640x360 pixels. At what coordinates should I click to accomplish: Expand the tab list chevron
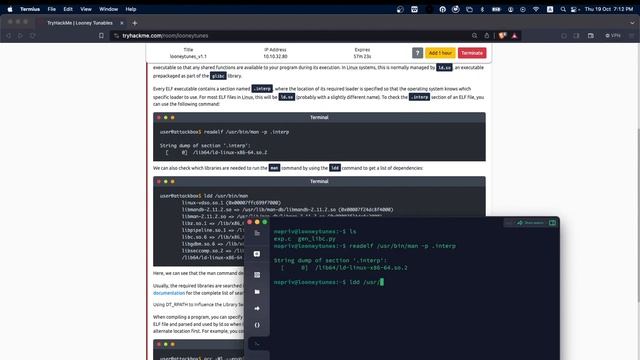632,23
